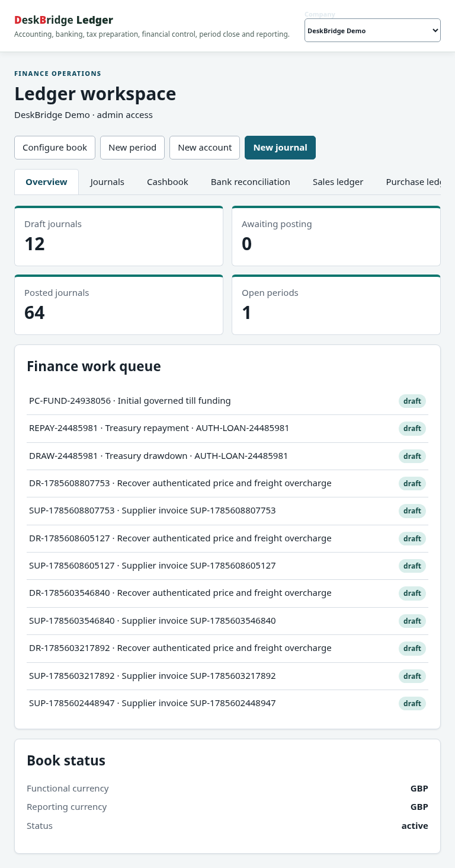Click the Draft journals card
The height and width of the screenshot is (868, 455).
[x=118, y=236]
